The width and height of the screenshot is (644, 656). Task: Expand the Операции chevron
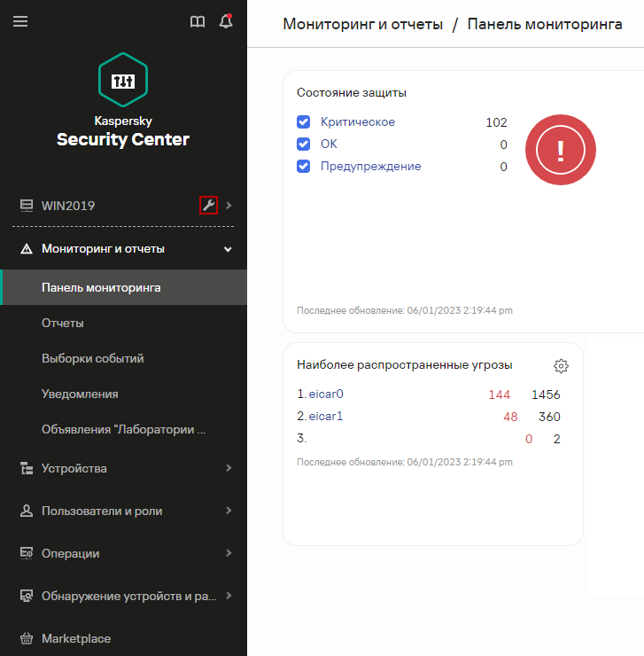click(x=229, y=553)
